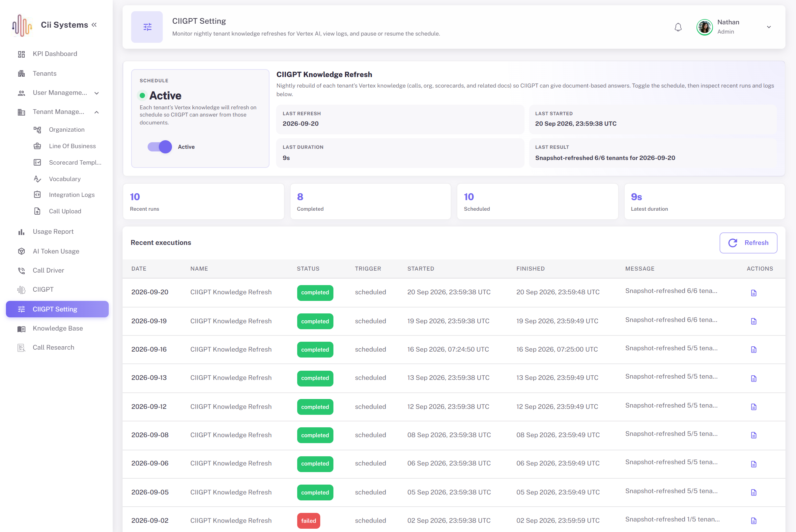
Task: Click the 9s Latest duration card
Action: tap(704, 201)
